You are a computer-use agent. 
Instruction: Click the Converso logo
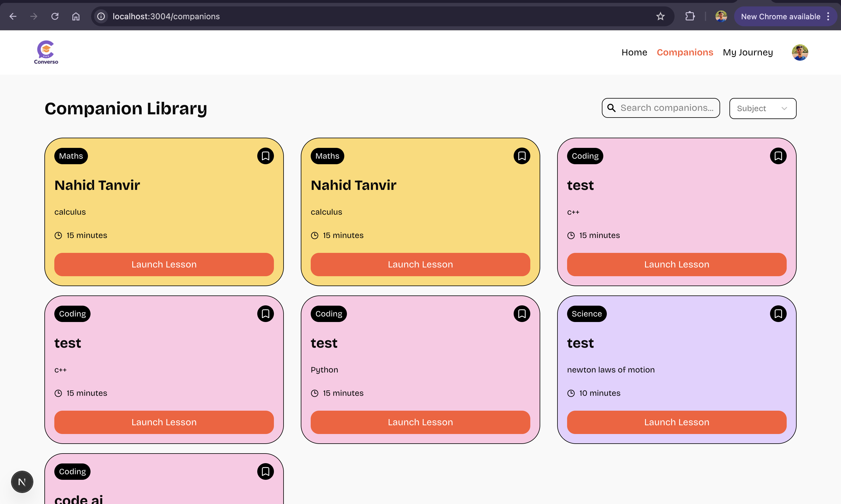[46, 52]
